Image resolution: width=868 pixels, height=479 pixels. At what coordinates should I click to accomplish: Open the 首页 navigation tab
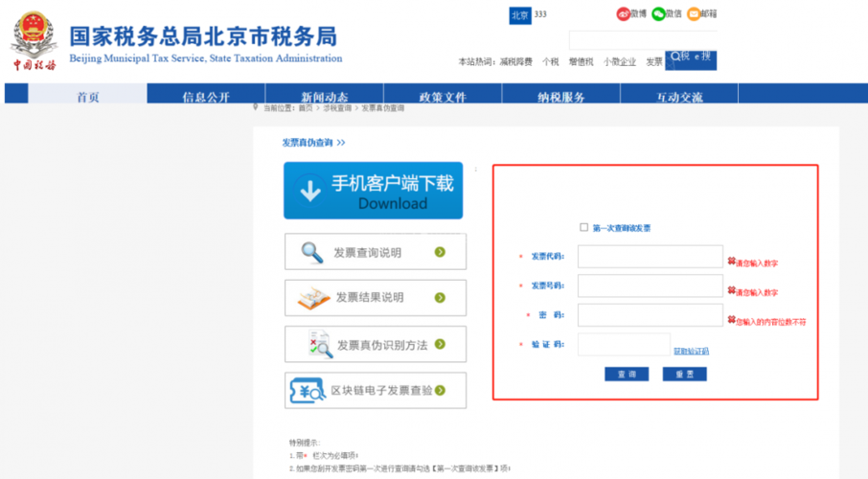coord(87,94)
